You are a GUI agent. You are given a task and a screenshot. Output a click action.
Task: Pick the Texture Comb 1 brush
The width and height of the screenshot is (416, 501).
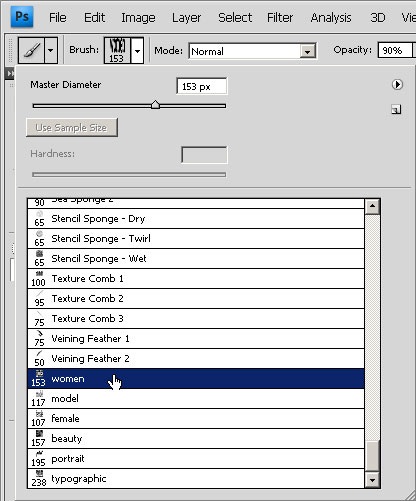(196, 279)
